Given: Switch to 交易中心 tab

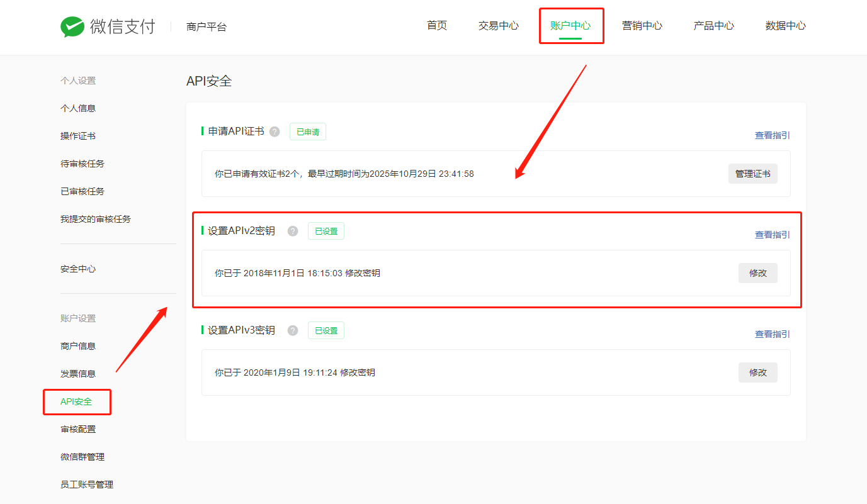Looking at the screenshot, I should pos(498,26).
